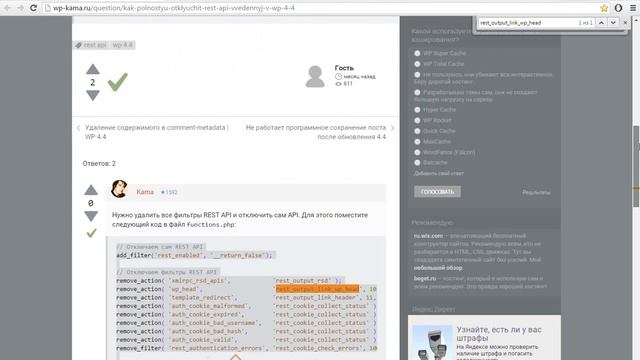Select poll option 'WP Rocket'
640x360 pixels.
(x=417, y=120)
